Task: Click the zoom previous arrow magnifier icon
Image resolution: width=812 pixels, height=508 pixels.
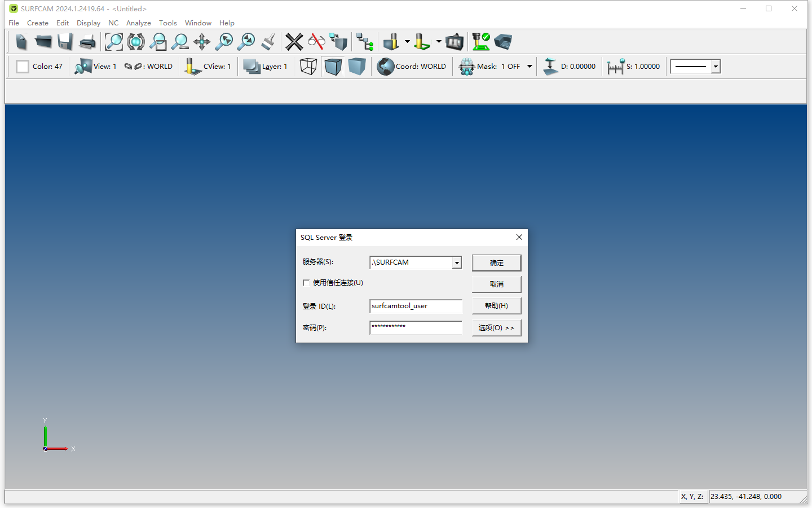Action: click(246, 42)
